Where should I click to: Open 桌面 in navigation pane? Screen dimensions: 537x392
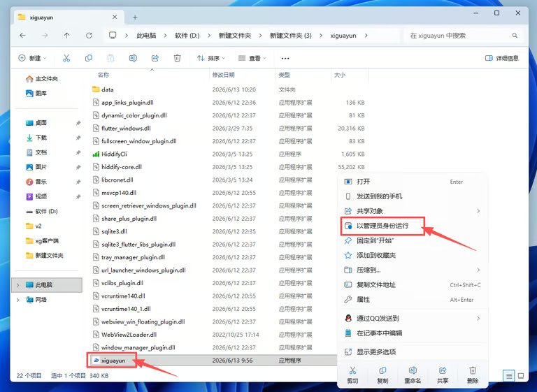click(36, 122)
